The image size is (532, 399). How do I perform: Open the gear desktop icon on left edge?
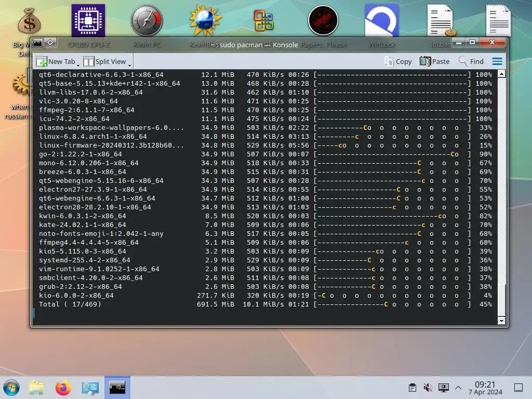tap(22, 83)
